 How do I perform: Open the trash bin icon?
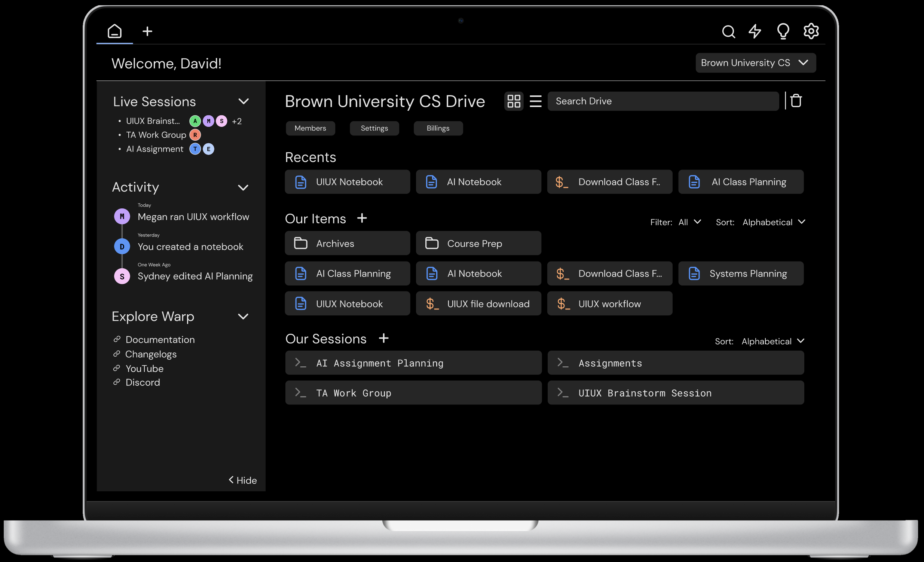click(x=796, y=101)
